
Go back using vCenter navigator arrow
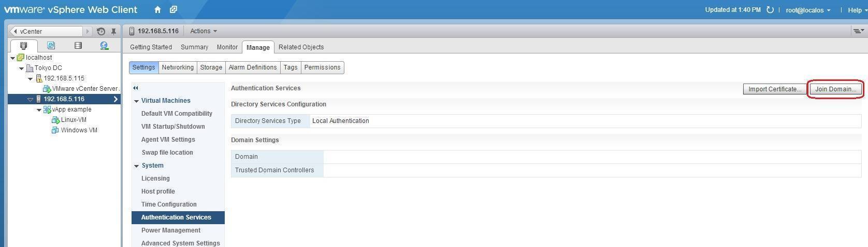click(x=16, y=32)
